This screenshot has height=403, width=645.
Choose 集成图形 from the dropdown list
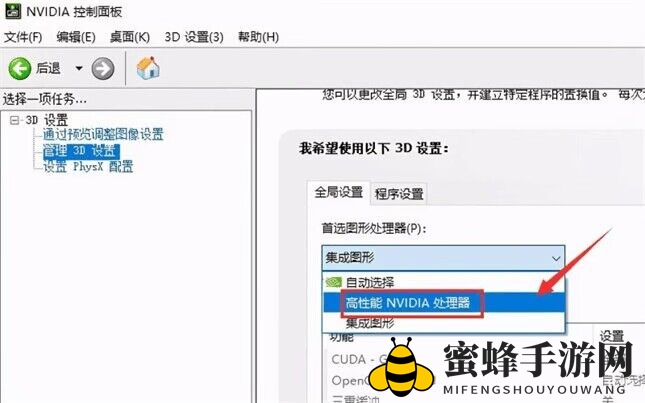click(x=444, y=323)
